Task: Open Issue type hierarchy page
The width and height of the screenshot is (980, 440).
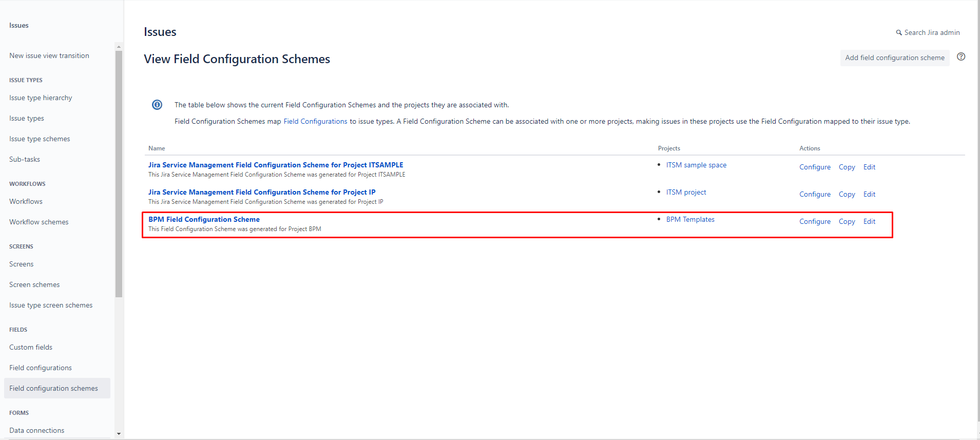Action: tap(41, 98)
